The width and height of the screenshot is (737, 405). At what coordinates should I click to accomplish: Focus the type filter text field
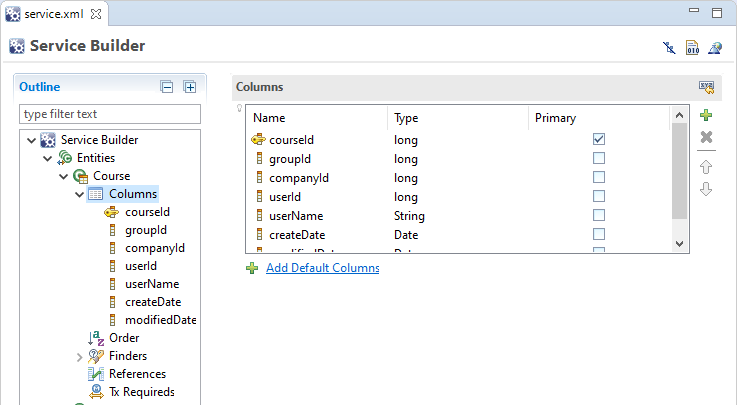point(110,114)
